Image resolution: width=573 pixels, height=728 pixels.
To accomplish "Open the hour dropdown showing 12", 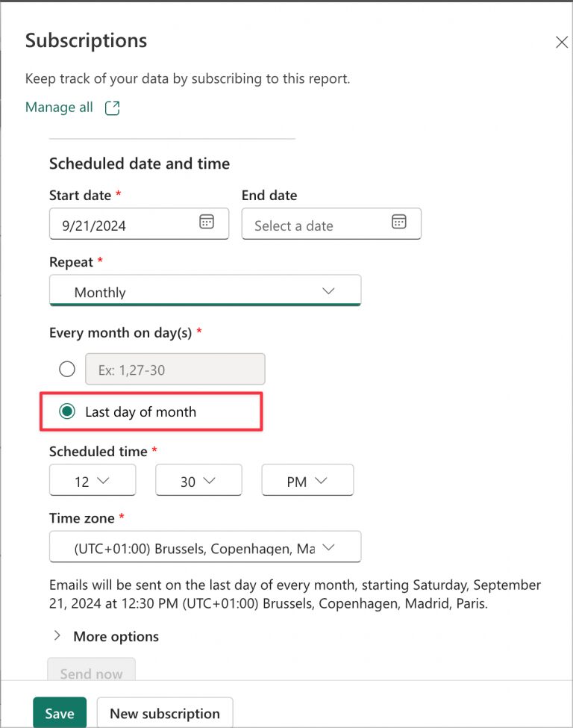I will 93,481.
